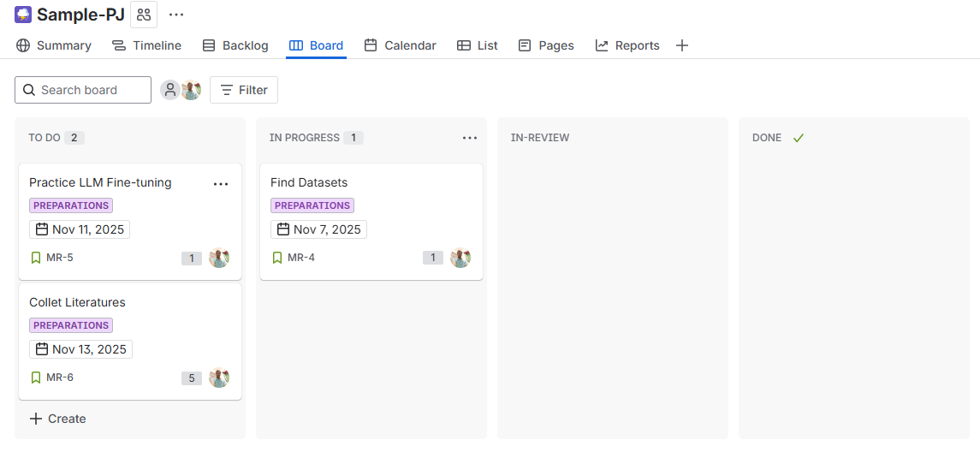
Task: Click the Sample-PJ project logo icon
Action: click(23, 15)
